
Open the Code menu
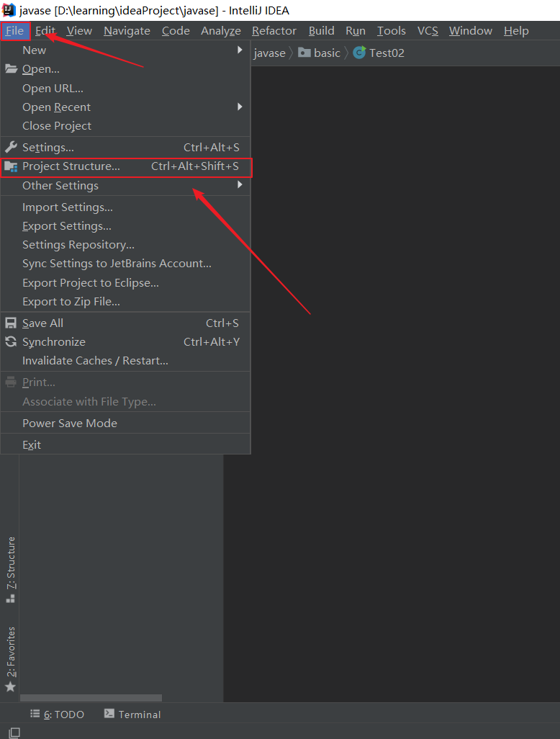(176, 31)
